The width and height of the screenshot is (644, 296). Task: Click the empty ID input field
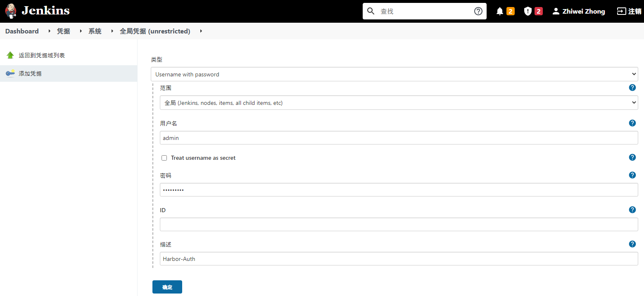coord(399,225)
